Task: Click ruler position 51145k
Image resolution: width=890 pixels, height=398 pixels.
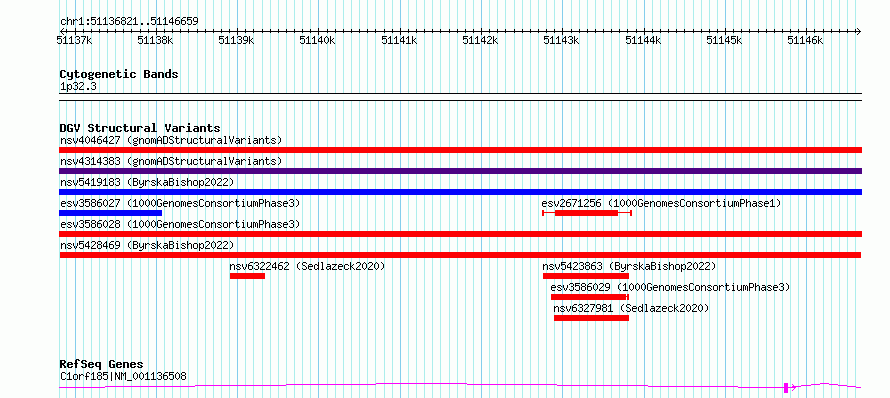Action: (724, 40)
